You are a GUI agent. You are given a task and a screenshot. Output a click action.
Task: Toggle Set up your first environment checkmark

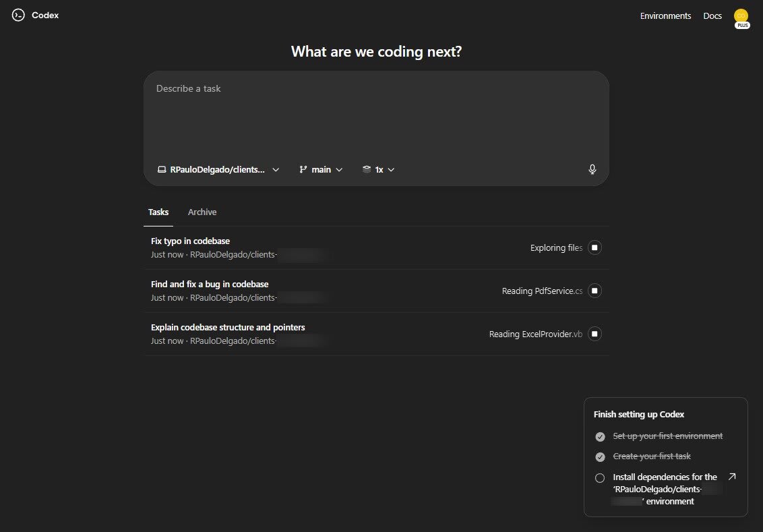[600, 437]
